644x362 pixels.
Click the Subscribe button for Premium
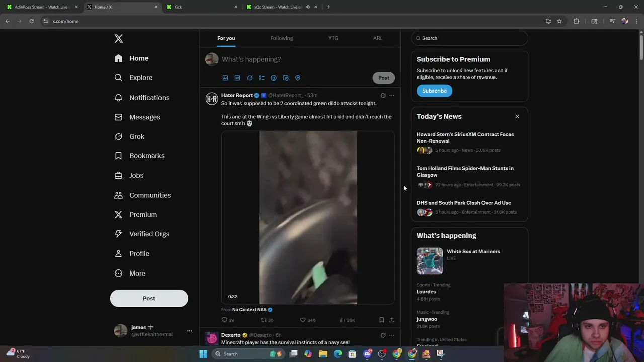pyautogui.click(x=434, y=90)
